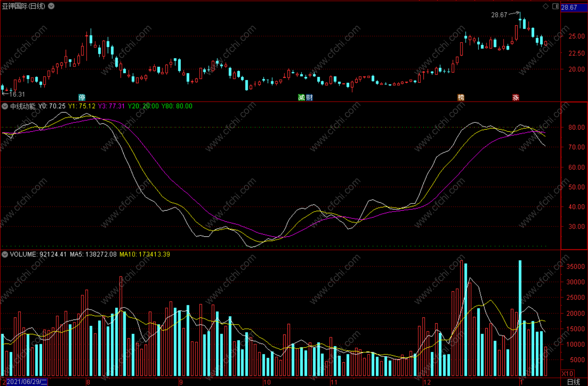Screen dimensions: 588x386
Task: Click the 2021/06/29/二 date box
Action: pyautogui.click(x=26, y=382)
